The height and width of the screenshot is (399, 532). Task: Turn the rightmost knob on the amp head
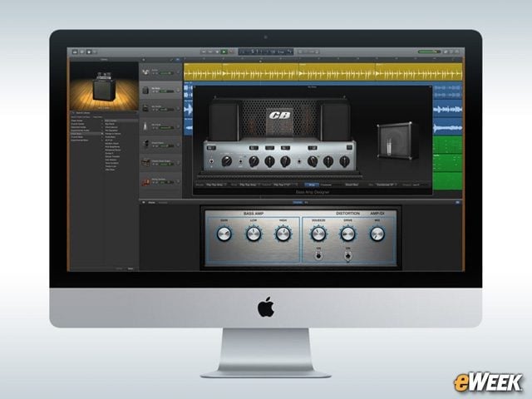pyautogui.click(x=344, y=161)
